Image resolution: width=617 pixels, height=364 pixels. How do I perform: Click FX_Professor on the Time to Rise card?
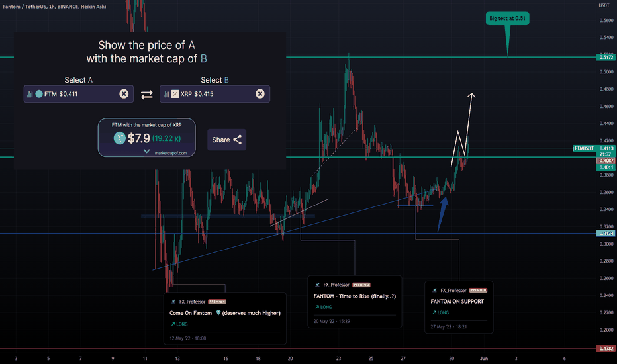coord(336,285)
